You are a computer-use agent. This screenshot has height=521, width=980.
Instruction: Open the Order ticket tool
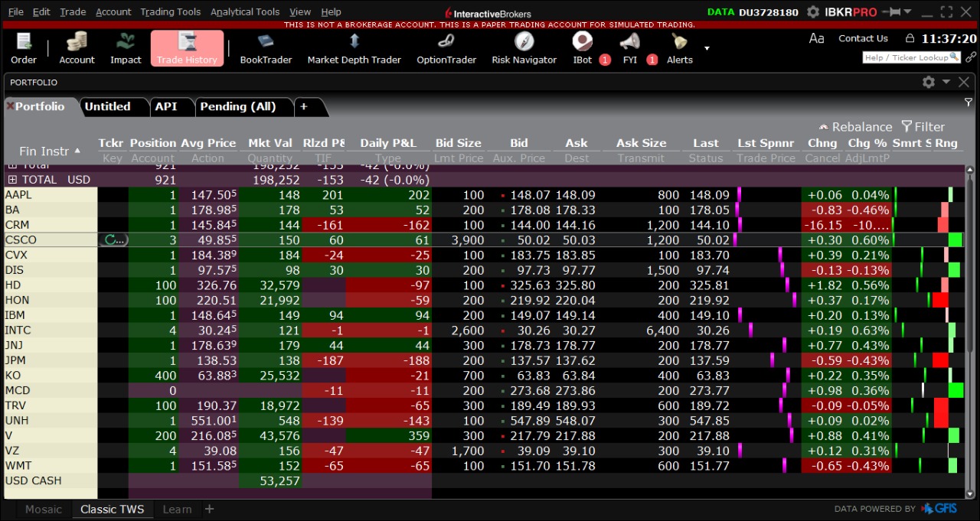24,48
